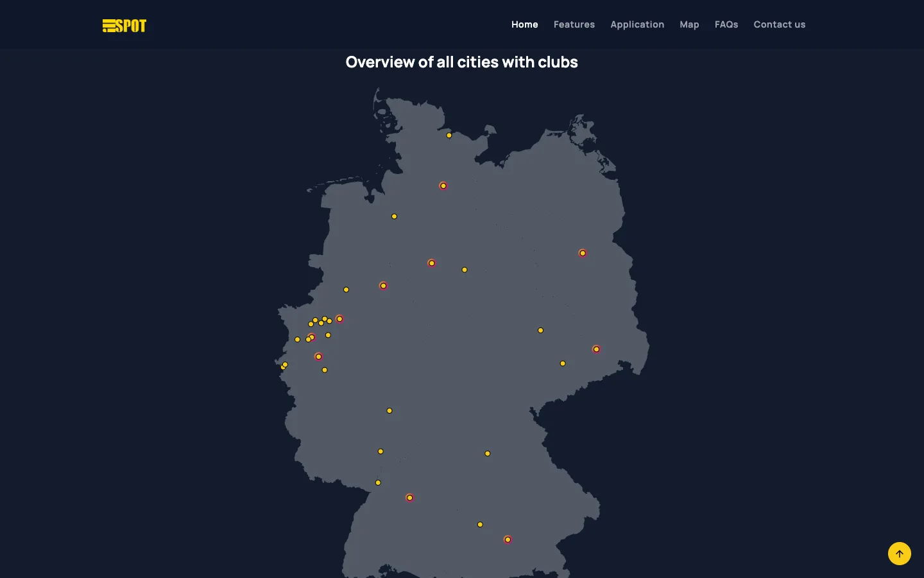Click the Leipzig city dot
Screen dimensions: 924x578
pos(540,330)
